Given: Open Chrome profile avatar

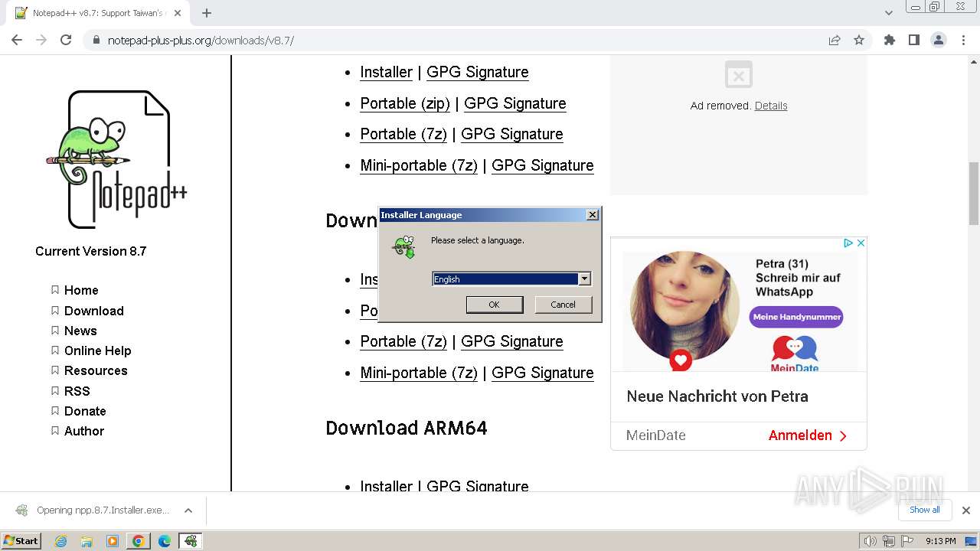Looking at the screenshot, I should (939, 40).
